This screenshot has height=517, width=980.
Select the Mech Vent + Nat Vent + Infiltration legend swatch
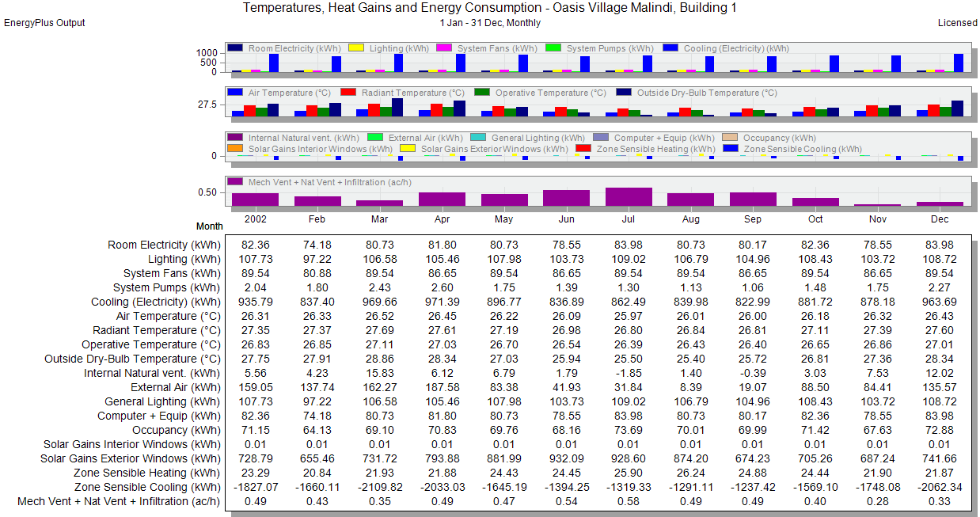234,182
